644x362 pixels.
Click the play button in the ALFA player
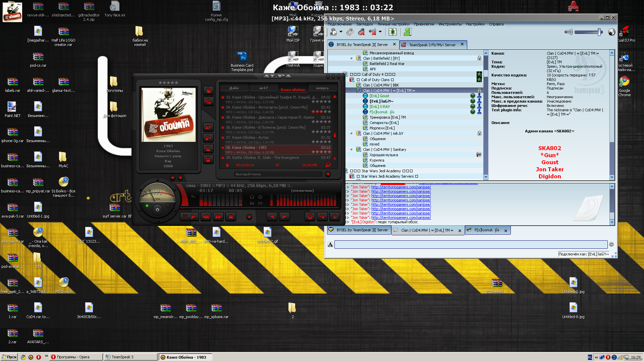194,217
